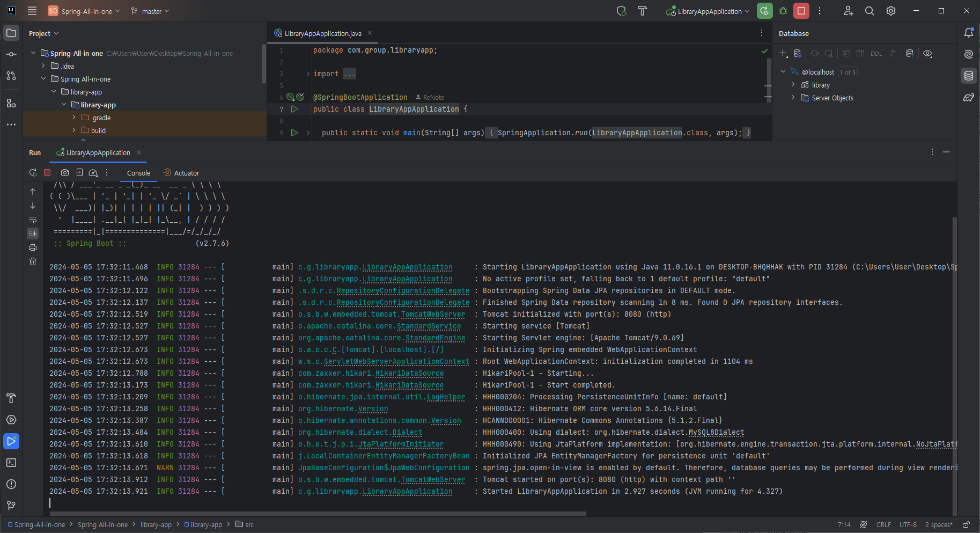Image resolution: width=980 pixels, height=533 pixels.
Task: Open the Spring-All-in-one project dropdown
Action: [x=84, y=11]
